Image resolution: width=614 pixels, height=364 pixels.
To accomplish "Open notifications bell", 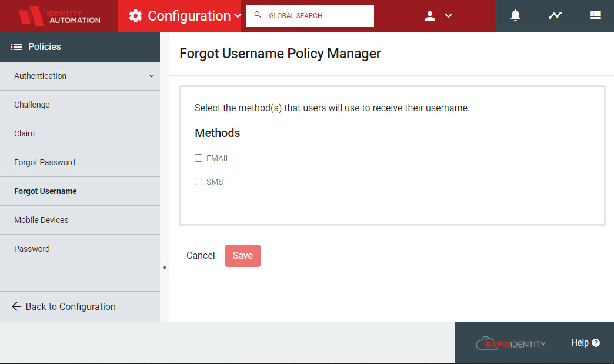I will pyautogui.click(x=515, y=16).
